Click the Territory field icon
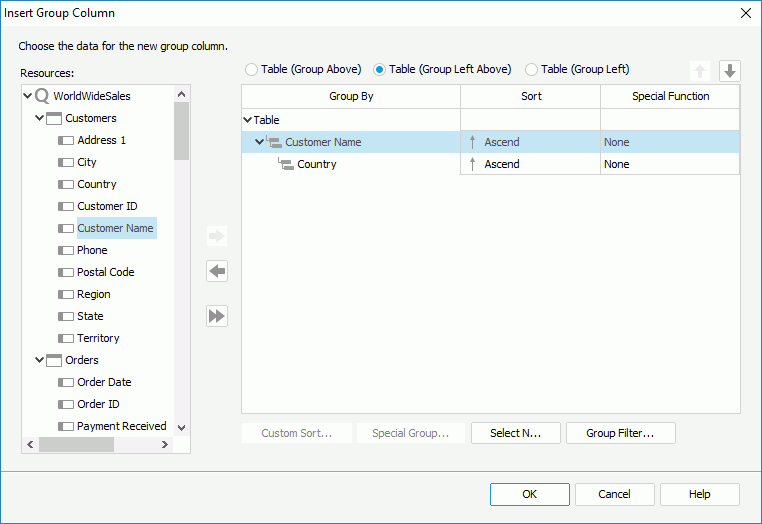The width and height of the screenshot is (762, 524). pos(66,338)
